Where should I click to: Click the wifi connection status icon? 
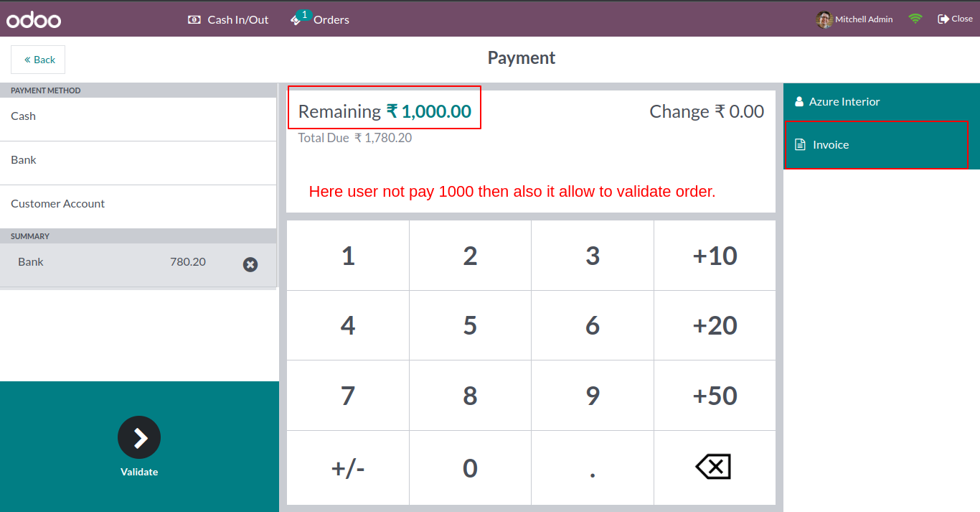click(915, 19)
